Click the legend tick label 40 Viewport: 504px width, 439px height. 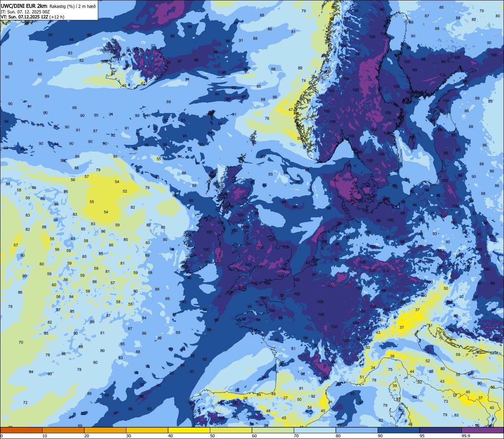click(170, 436)
